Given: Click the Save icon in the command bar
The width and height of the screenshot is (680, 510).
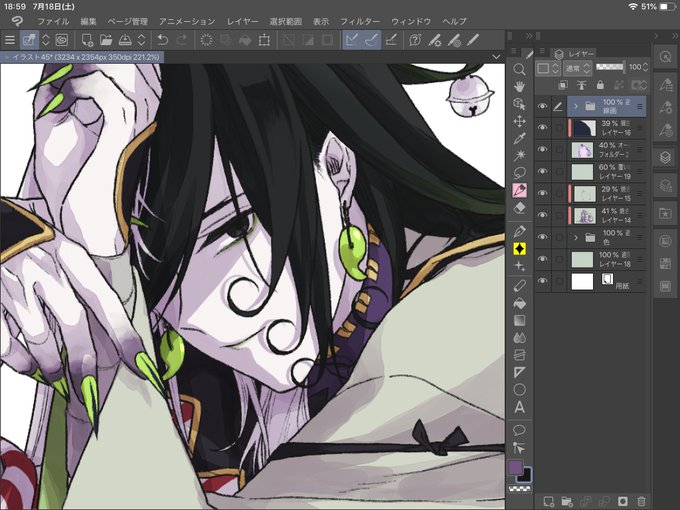Looking at the screenshot, I should pos(125,40).
